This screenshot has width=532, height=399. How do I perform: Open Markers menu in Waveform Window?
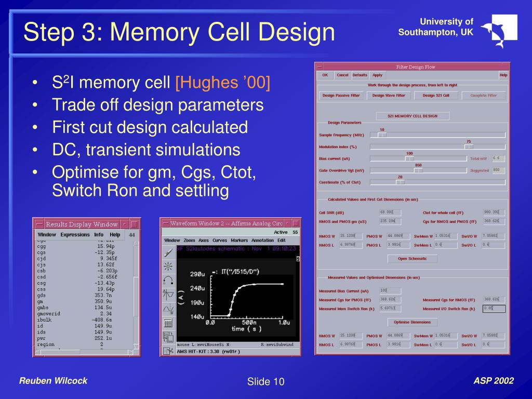click(x=239, y=240)
